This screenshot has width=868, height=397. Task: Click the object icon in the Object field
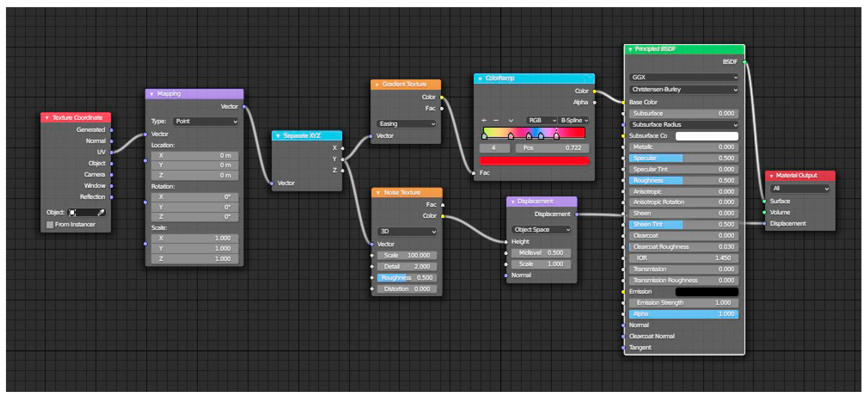click(72, 212)
